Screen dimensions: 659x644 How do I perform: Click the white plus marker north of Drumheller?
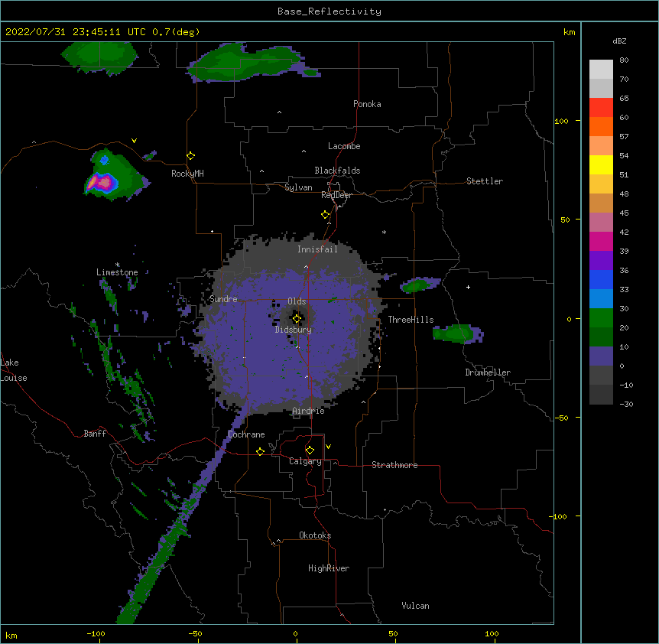(x=468, y=287)
